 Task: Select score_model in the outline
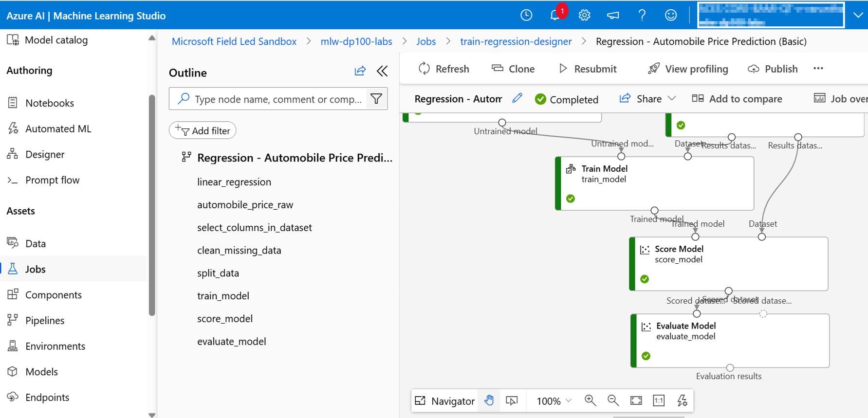(x=225, y=319)
